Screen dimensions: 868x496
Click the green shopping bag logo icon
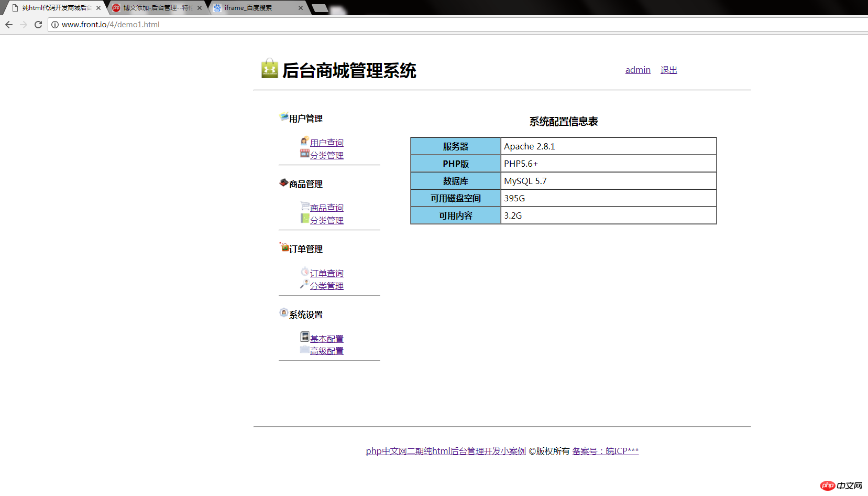click(269, 69)
